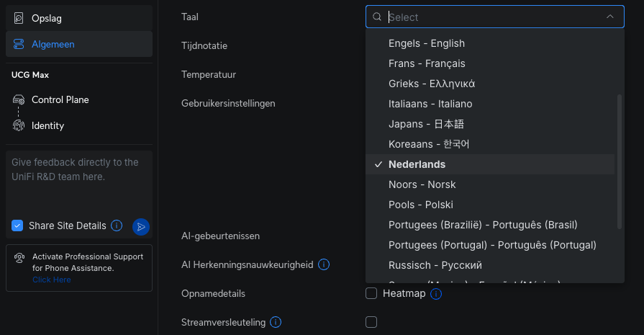View info about AI Herkenningsnauwkeurigheid
Screen dimensions: 644x335
click(324, 264)
